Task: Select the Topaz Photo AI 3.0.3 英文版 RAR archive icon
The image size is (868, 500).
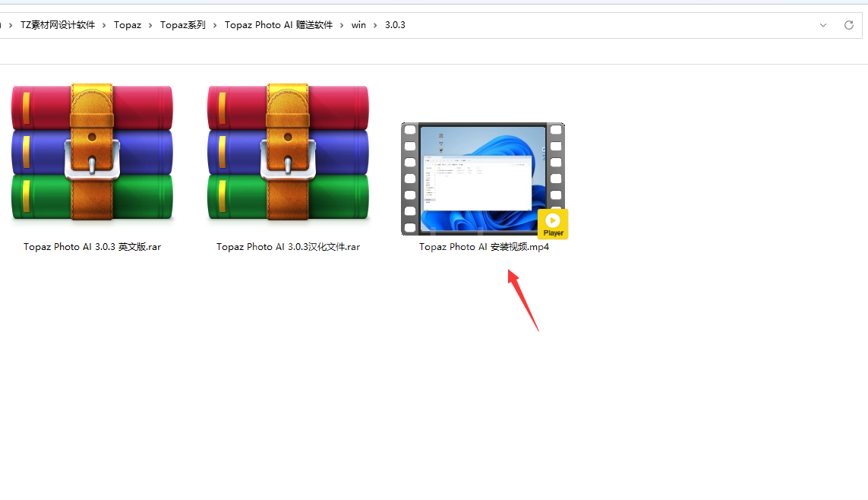Action: click(92, 152)
